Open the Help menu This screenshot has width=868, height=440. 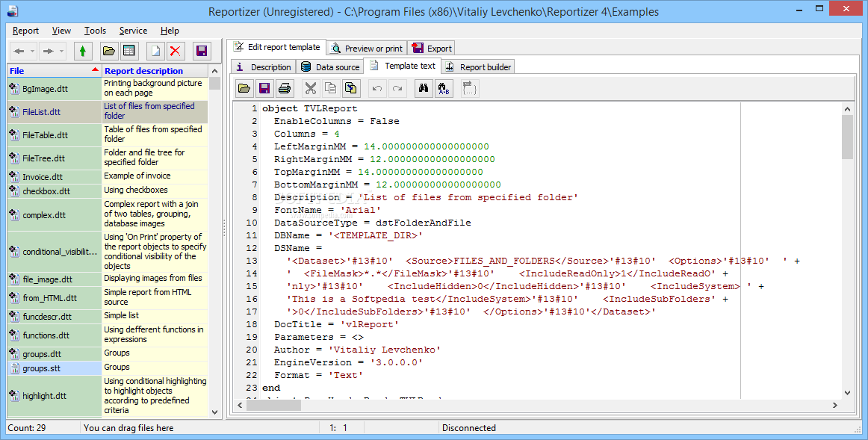[170, 31]
